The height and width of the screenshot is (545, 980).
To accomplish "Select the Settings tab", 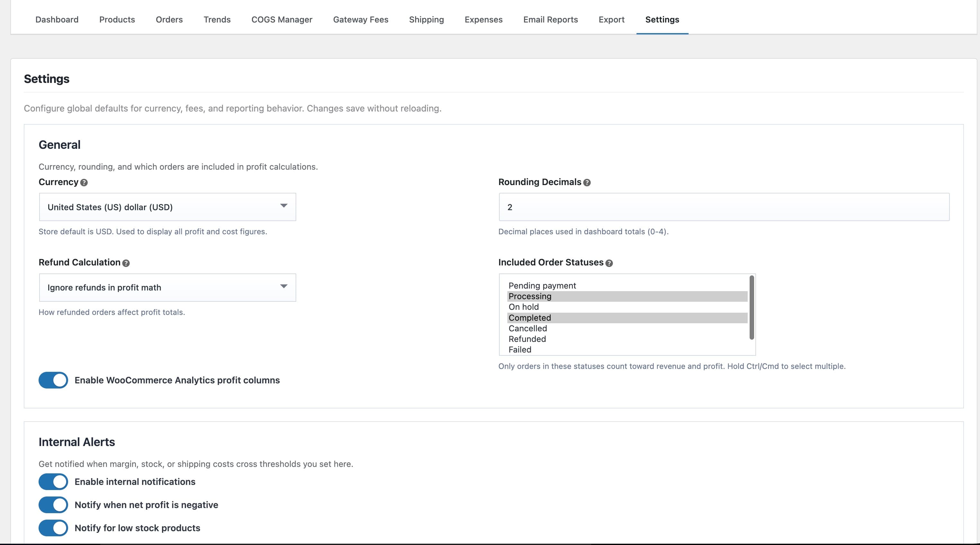I will click(662, 19).
